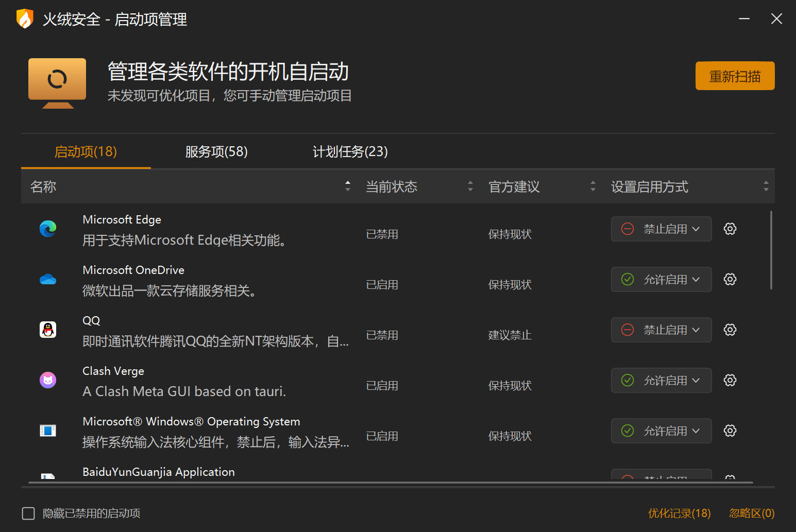Open settings gear for Clash Verge
Viewport: 796px width, 532px height.
pyautogui.click(x=730, y=380)
